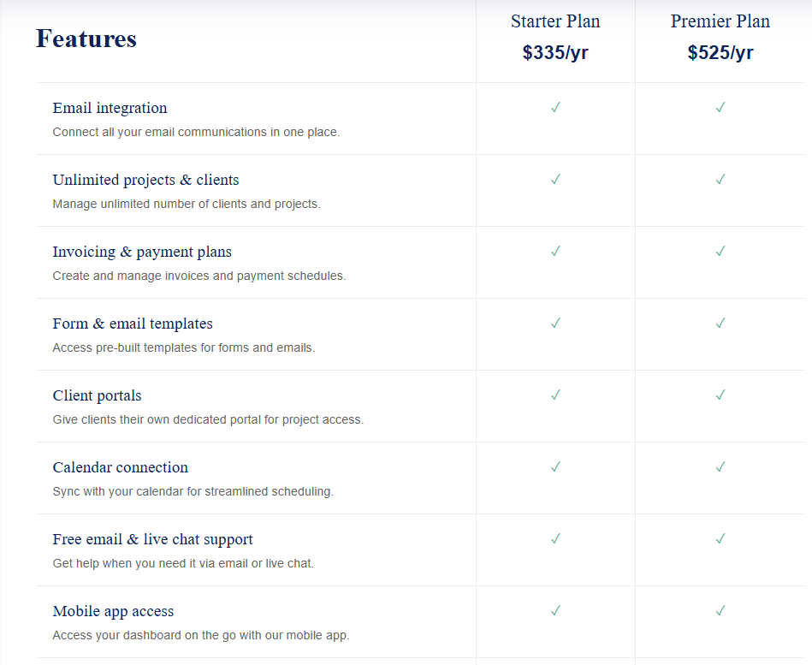Click Premier Plan checkmark for Email integration
The width and height of the screenshot is (812, 665).
coord(720,107)
